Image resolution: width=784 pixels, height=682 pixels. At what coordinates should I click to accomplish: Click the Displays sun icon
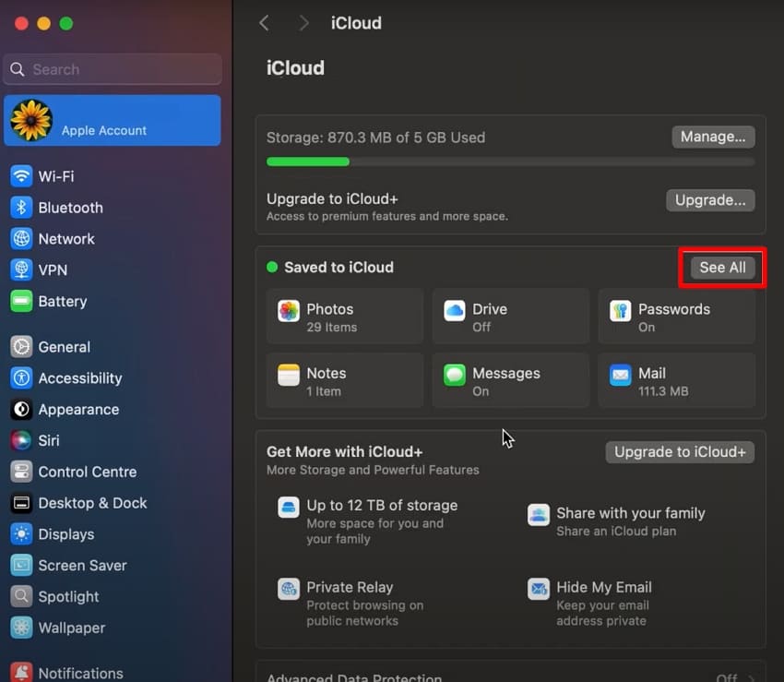(21, 534)
